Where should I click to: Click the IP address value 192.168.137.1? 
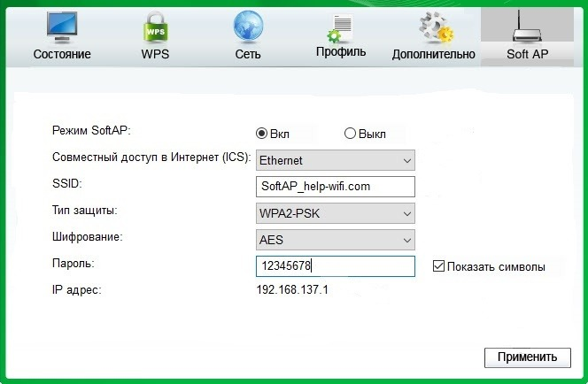292,289
